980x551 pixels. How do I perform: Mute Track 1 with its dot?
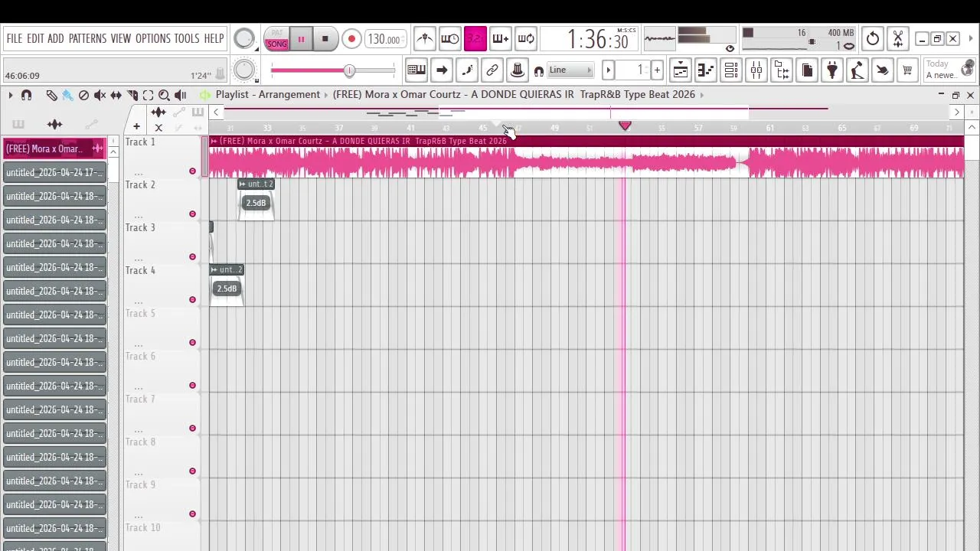click(x=192, y=171)
